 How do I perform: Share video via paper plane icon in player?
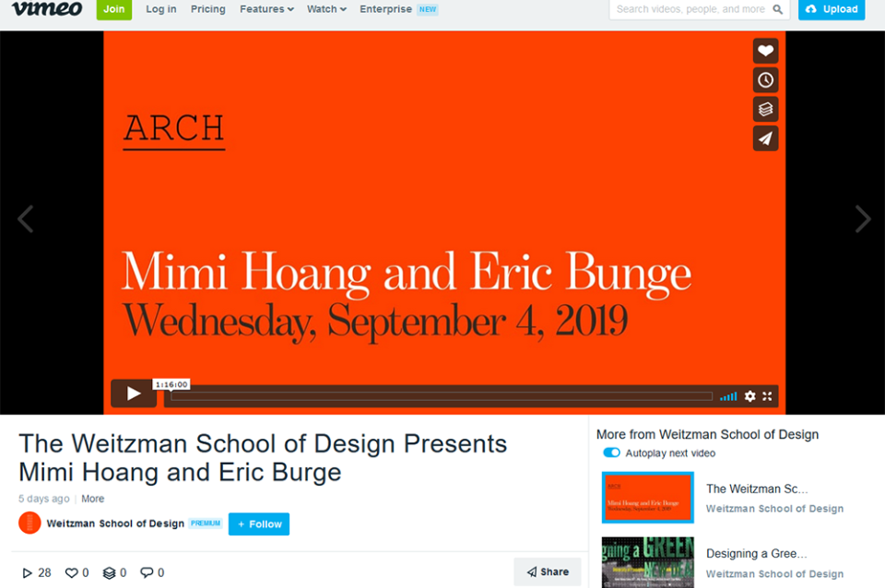coord(765,138)
